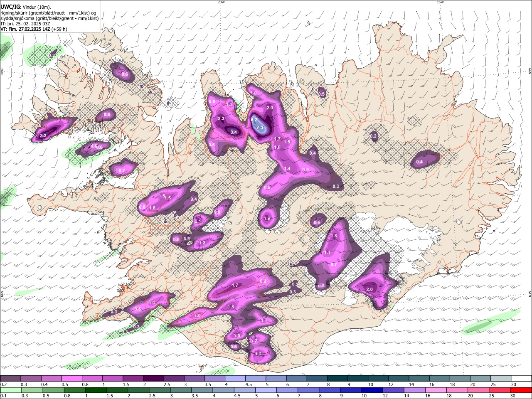Click the darkest purple 2–2.5 snow legend swatch

(153, 379)
